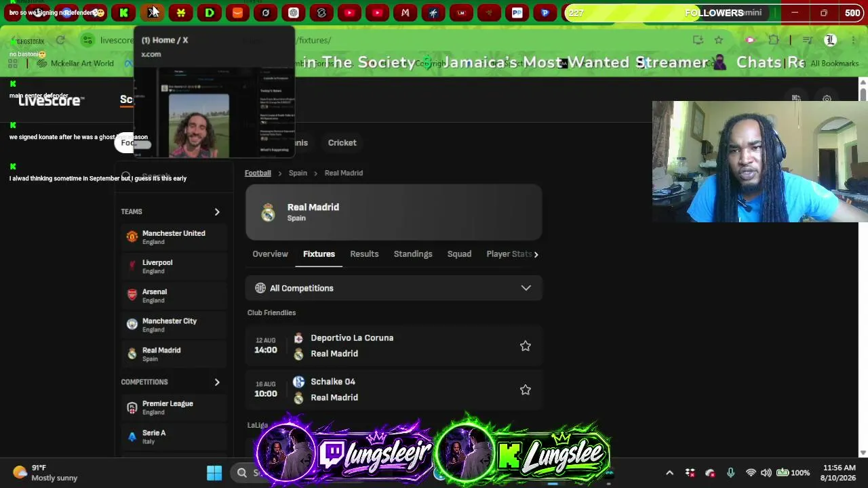Click the Arsenal crest icon

132,295
